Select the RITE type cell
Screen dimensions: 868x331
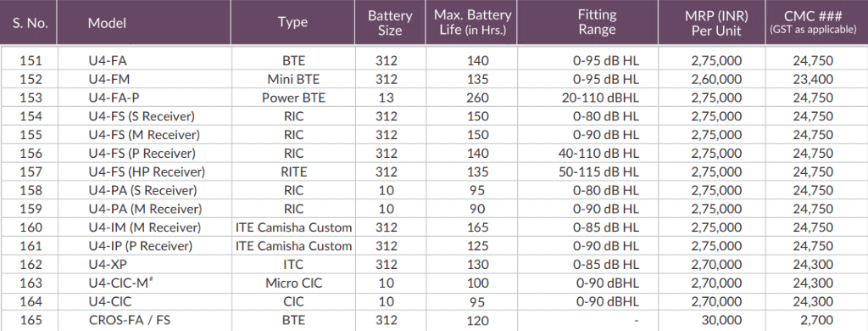pyautogui.click(x=293, y=172)
